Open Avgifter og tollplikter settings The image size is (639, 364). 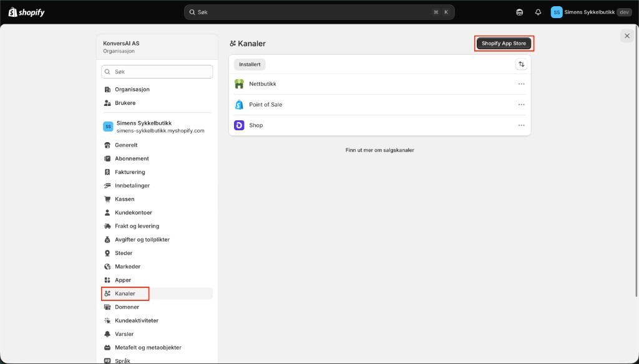click(157, 239)
